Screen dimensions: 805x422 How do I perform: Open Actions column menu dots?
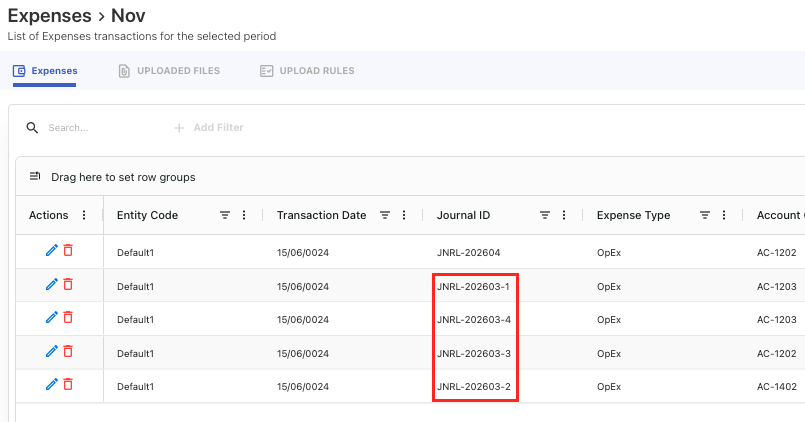84,215
